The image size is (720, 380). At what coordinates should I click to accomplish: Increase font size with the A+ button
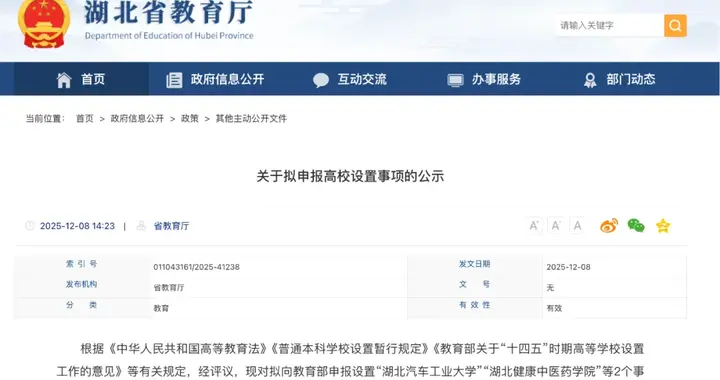click(x=534, y=225)
